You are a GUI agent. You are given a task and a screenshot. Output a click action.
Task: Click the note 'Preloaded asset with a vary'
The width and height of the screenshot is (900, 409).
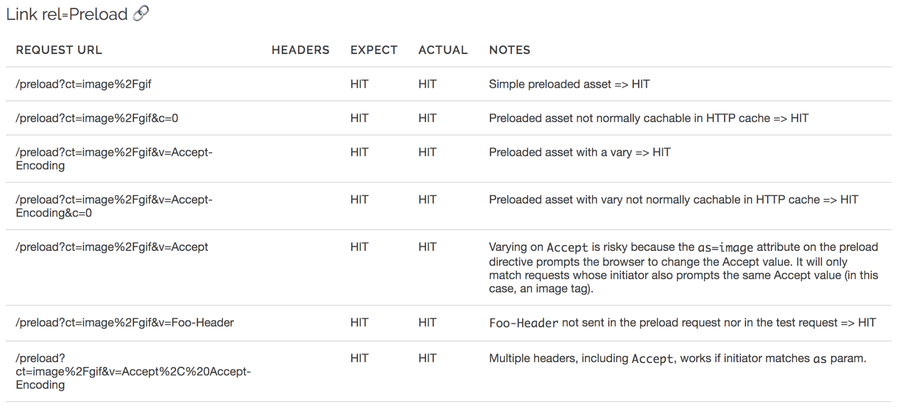(580, 153)
